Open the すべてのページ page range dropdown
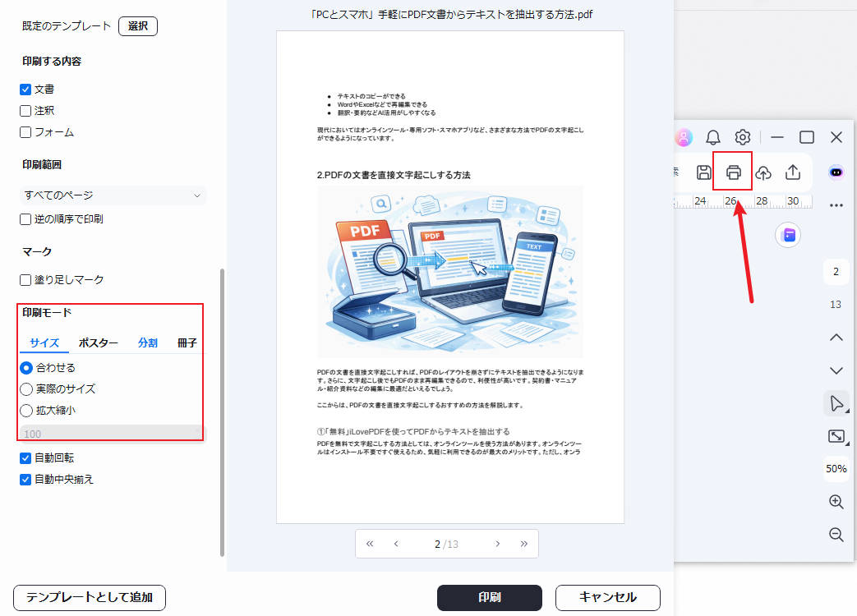The width and height of the screenshot is (857, 616). click(x=113, y=195)
